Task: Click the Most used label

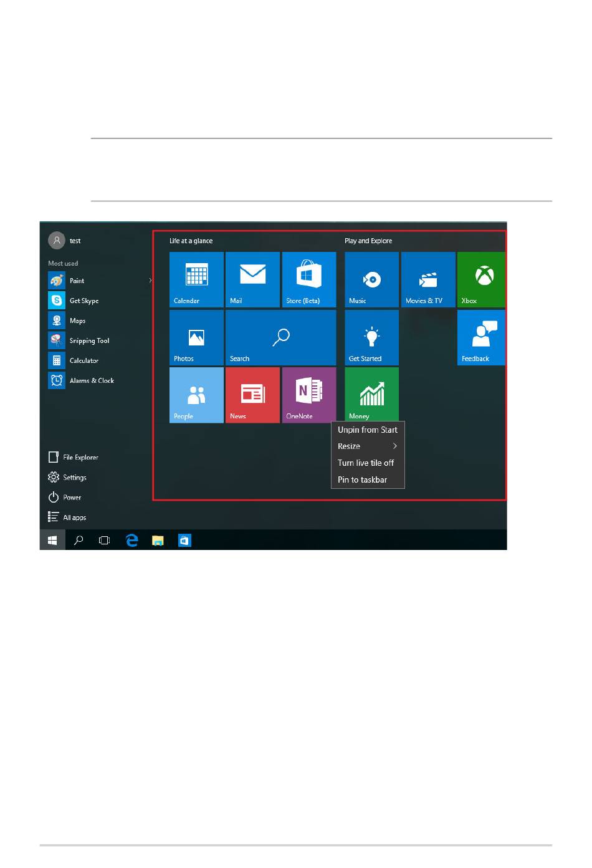Action: tap(63, 263)
